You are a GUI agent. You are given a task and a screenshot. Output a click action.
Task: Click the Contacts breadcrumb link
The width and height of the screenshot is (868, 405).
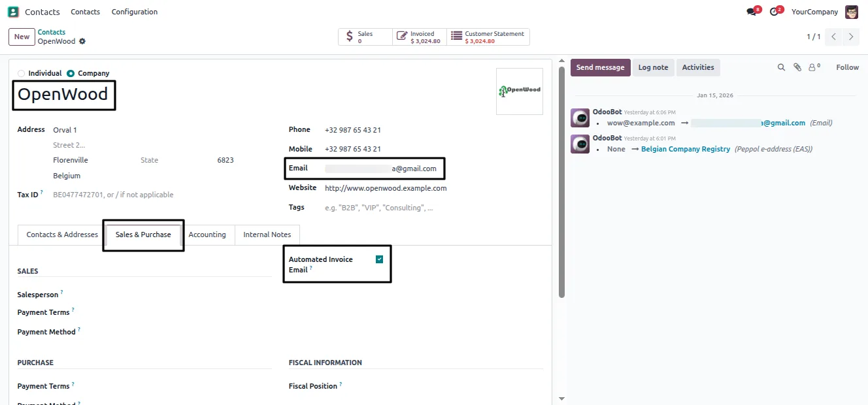tap(52, 32)
